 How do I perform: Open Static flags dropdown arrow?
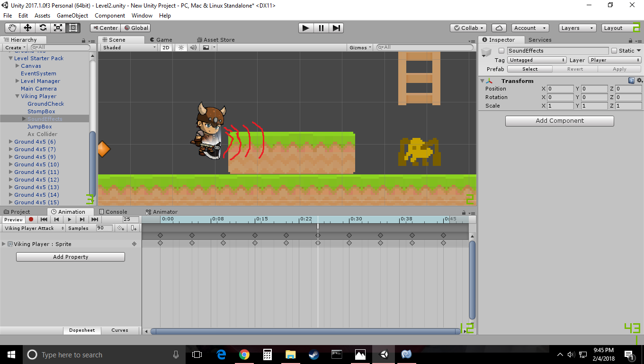(638, 51)
